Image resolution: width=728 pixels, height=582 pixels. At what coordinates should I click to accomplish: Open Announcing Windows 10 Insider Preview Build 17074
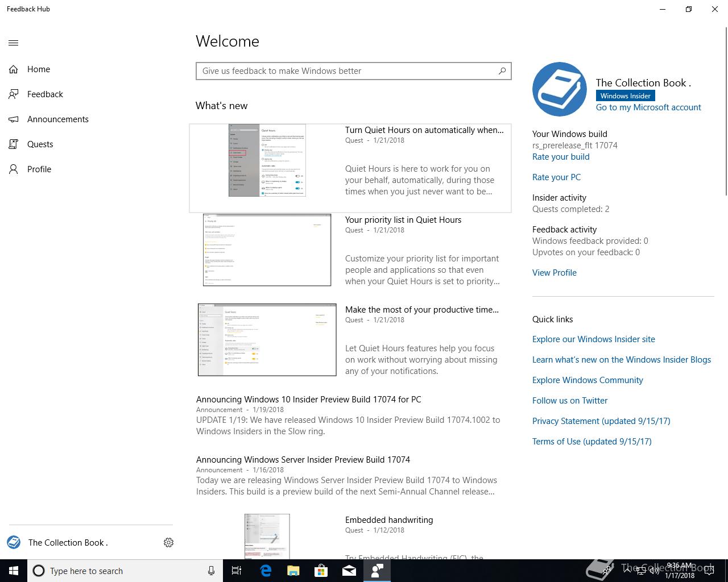pyautogui.click(x=309, y=400)
